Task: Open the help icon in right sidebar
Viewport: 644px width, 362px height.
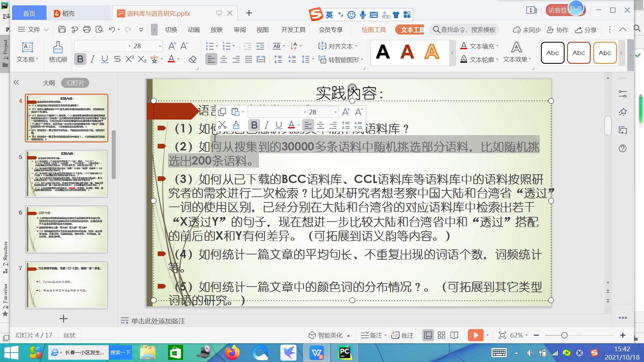Action: [x=623, y=148]
